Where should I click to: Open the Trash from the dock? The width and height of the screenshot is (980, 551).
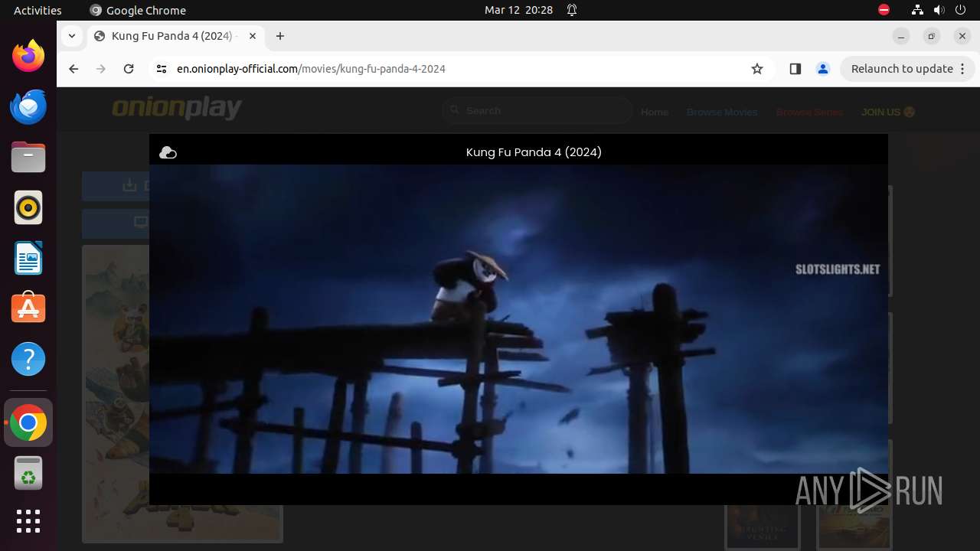click(x=28, y=473)
